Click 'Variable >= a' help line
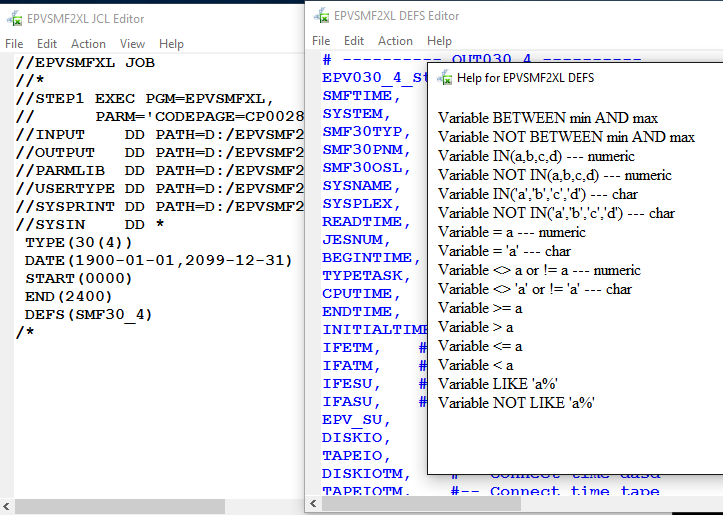Image resolution: width=723 pixels, height=515 pixels. pyautogui.click(x=480, y=308)
